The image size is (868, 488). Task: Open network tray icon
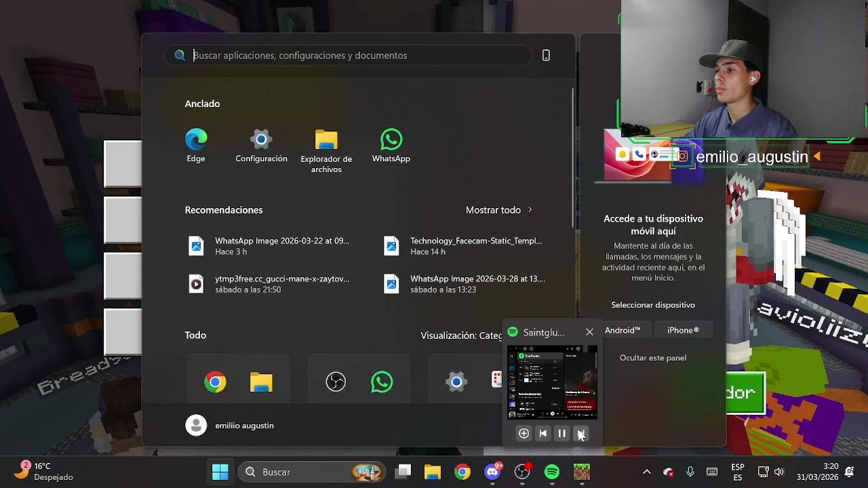tap(763, 472)
